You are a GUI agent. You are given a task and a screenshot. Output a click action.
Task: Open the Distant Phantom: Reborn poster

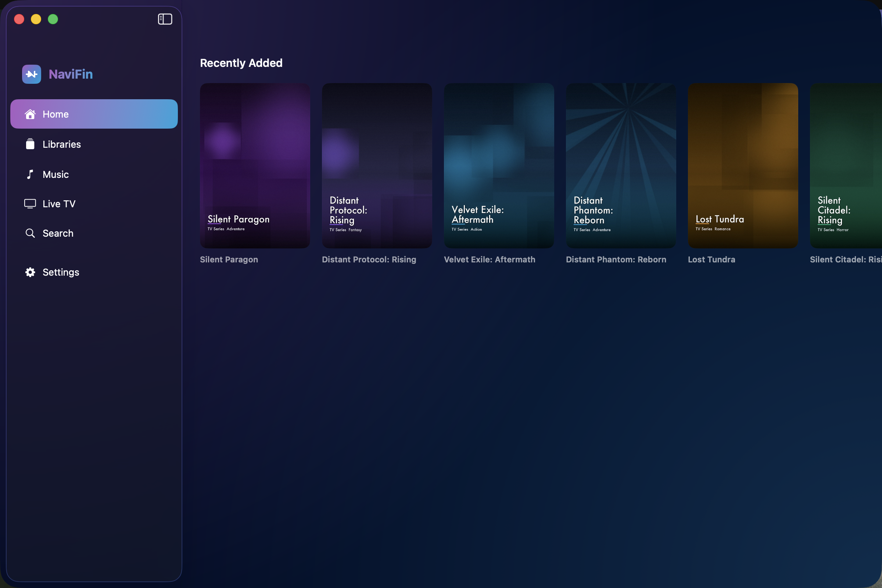621,165
